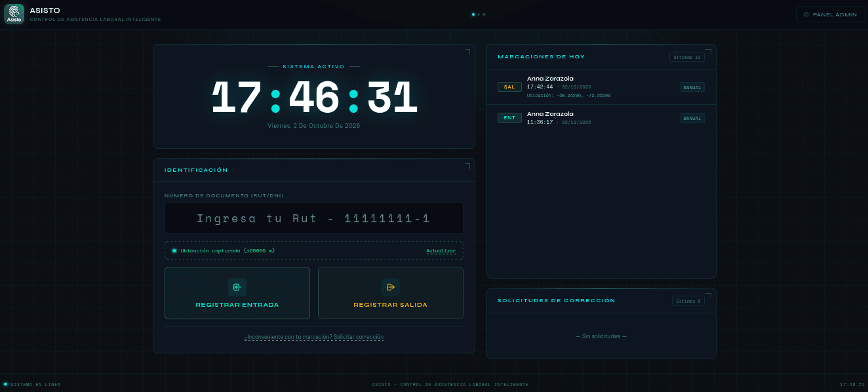The image size is (868, 392).
Task: Click the Sistema en Línea status indicator
Action: pyautogui.click(x=32, y=384)
